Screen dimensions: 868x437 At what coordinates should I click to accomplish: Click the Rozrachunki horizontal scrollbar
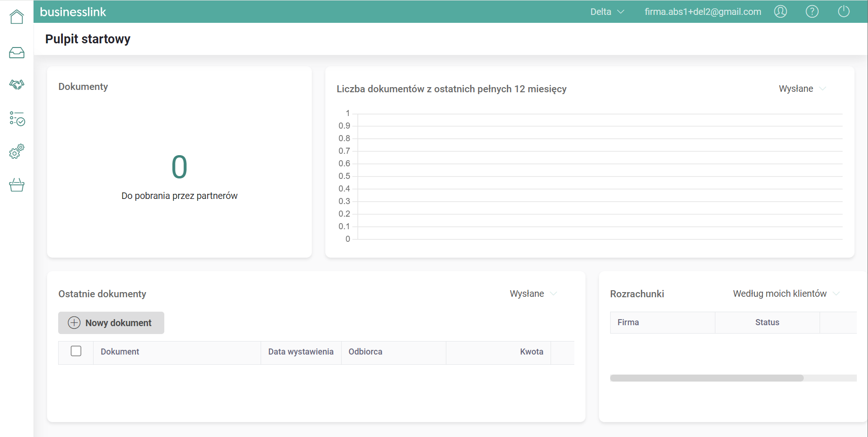(707, 378)
